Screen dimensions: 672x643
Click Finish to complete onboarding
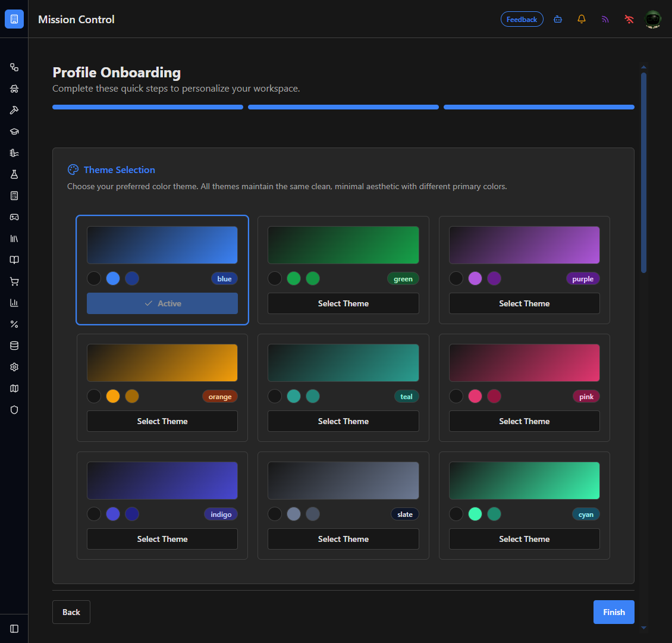coord(614,612)
